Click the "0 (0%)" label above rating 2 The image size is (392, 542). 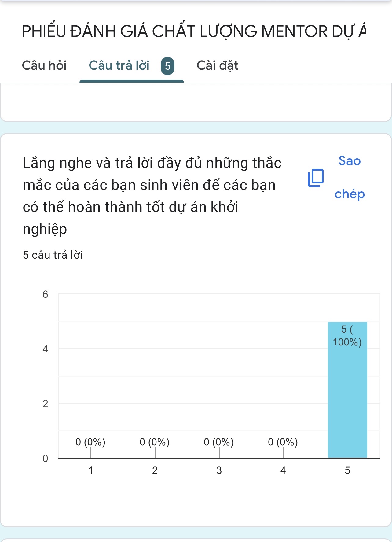[155, 442]
